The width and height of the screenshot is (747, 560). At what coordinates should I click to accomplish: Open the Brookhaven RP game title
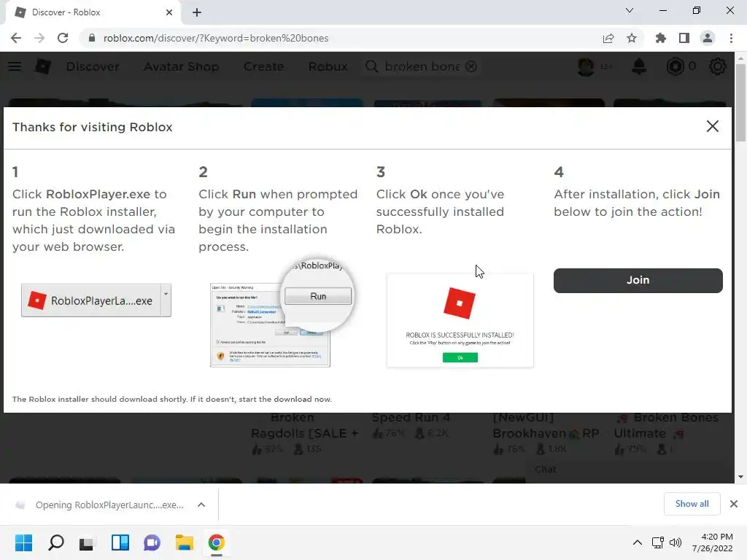[x=546, y=425]
